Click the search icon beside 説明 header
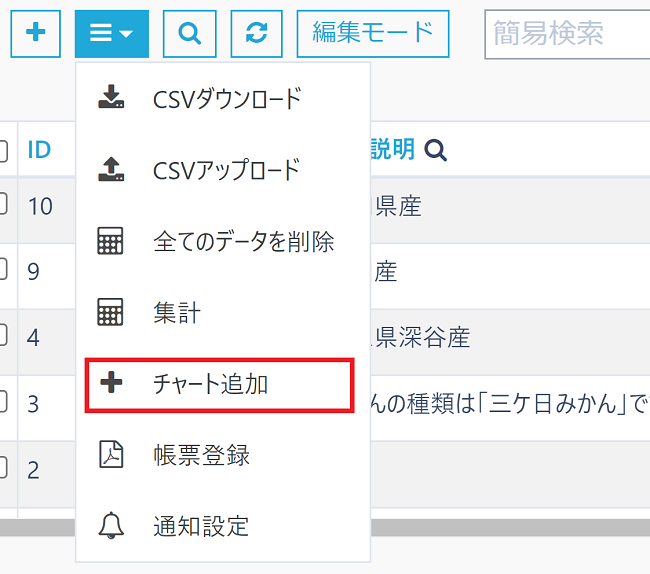 tap(435, 150)
